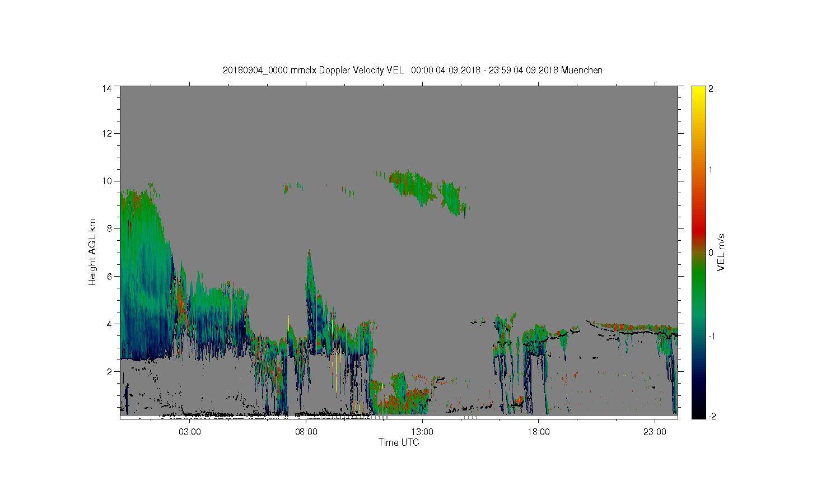
Task: Click the height axis label 10
Action: (106, 181)
